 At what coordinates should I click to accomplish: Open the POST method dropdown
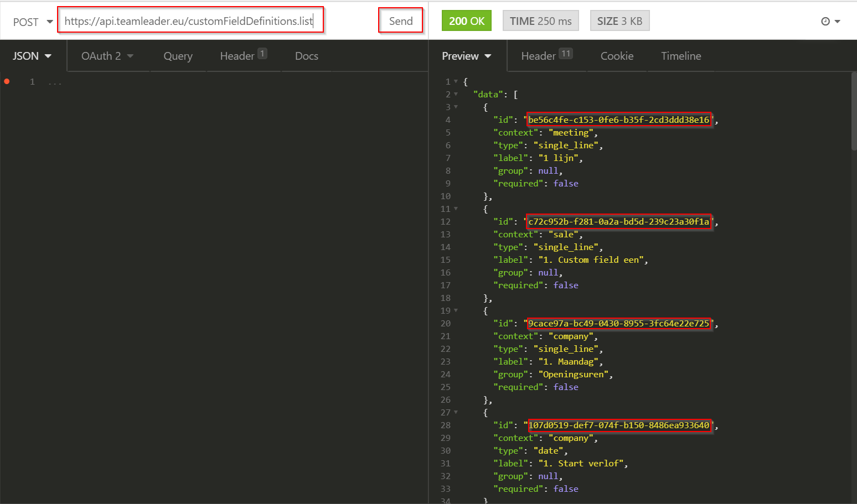click(33, 22)
